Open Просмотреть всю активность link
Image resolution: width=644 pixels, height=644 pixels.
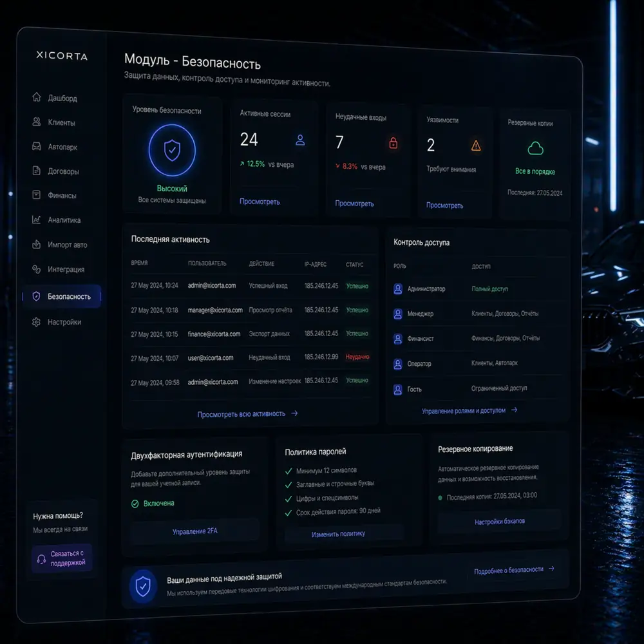tap(247, 414)
